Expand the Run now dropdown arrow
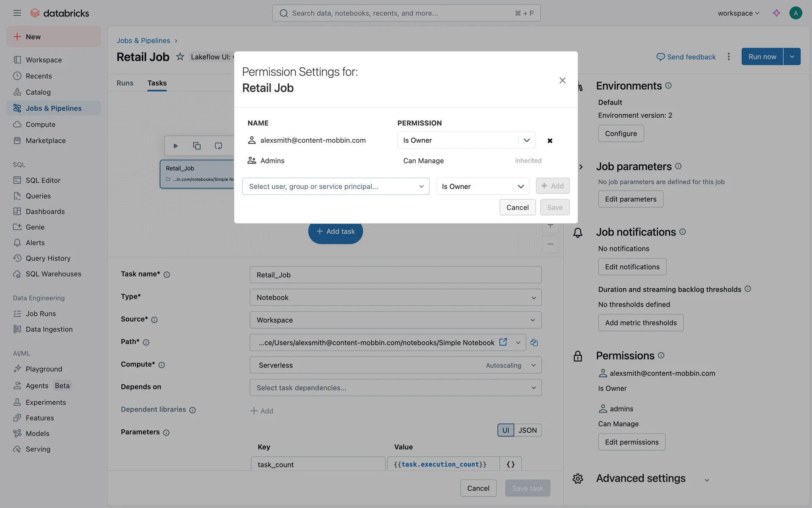The width and height of the screenshot is (812, 508). click(792, 57)
